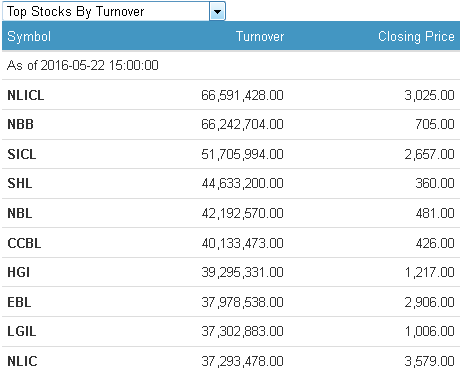Open the NBB stock symbol
The width and height of the screenshot is (463, 373).
click(20, 124)
